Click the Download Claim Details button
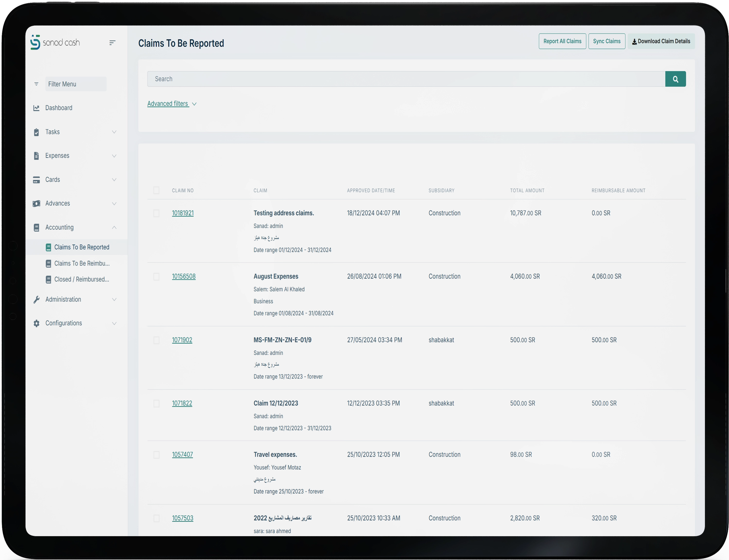729x560 pixels. pos(661,41)
